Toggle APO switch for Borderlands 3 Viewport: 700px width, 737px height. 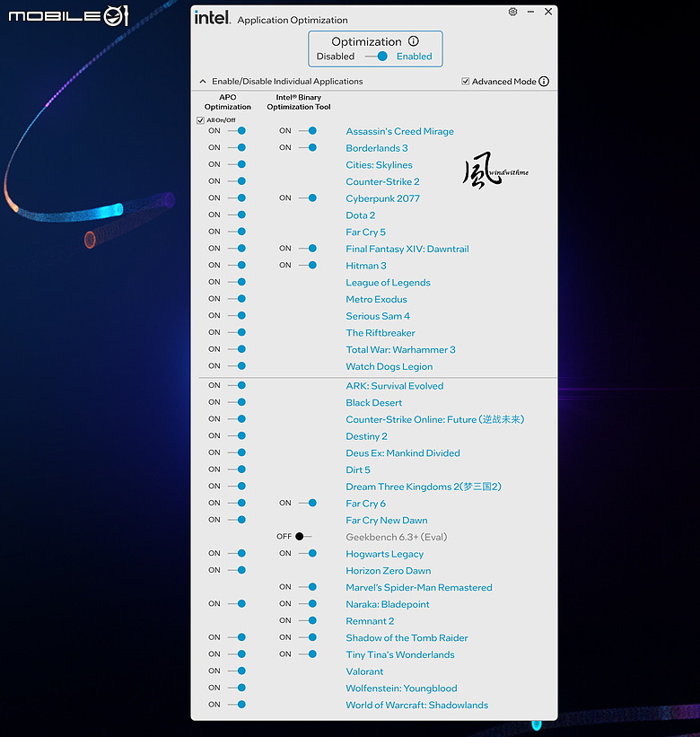(x=237, y=147)
